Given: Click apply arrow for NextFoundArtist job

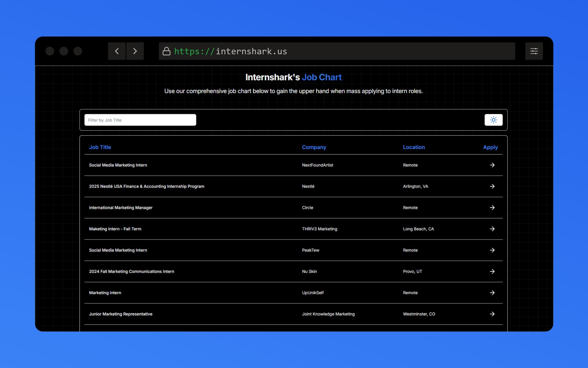Looking at the screenshot, I should click(492, 165).
